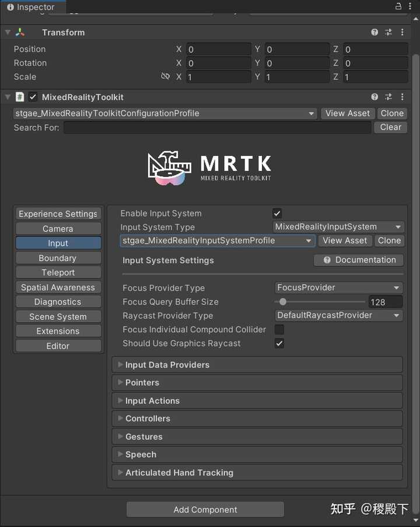This screenshot has width=420, height=527.
Task: Open the configuration profile dropdown
Action: [x=165, y=113]
